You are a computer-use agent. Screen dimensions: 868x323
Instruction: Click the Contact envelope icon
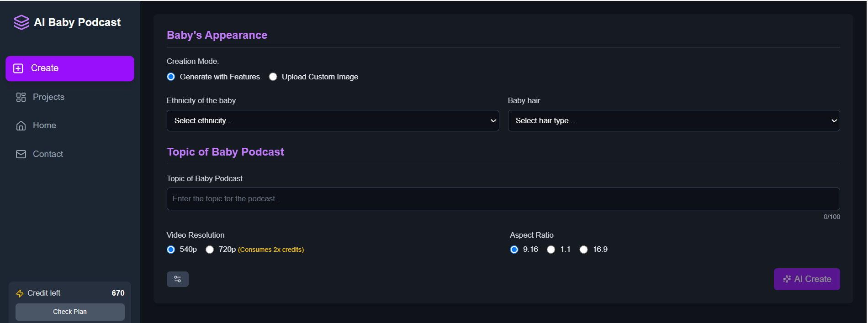(x=21, y=154)
